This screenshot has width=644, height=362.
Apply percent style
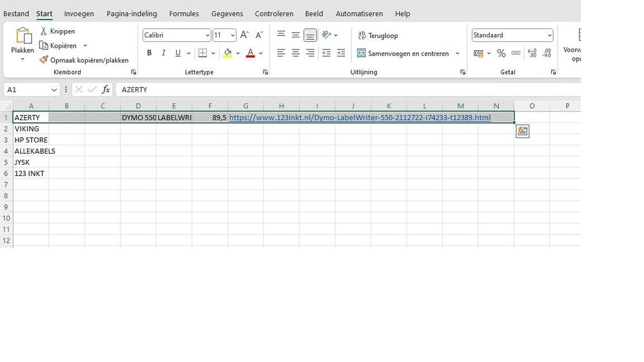click(x=501, y=53)
